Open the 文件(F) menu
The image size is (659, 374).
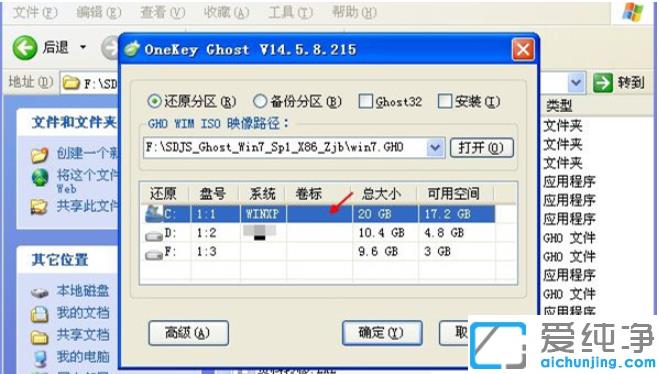click(x=35, y=13)
